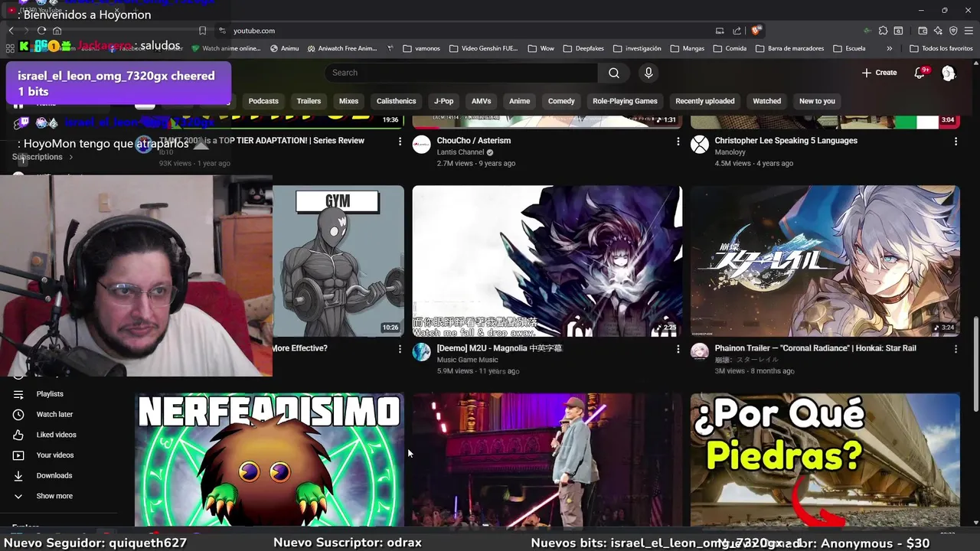Viewport: 980px width, 551px height.
Task: Open options menu for Magnolia video
Action: (678, 349)
